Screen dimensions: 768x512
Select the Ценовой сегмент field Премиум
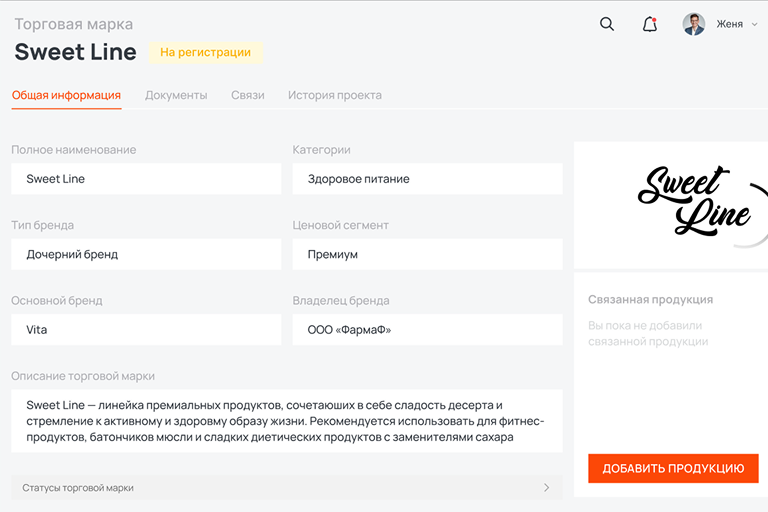(x=427, y=254)
